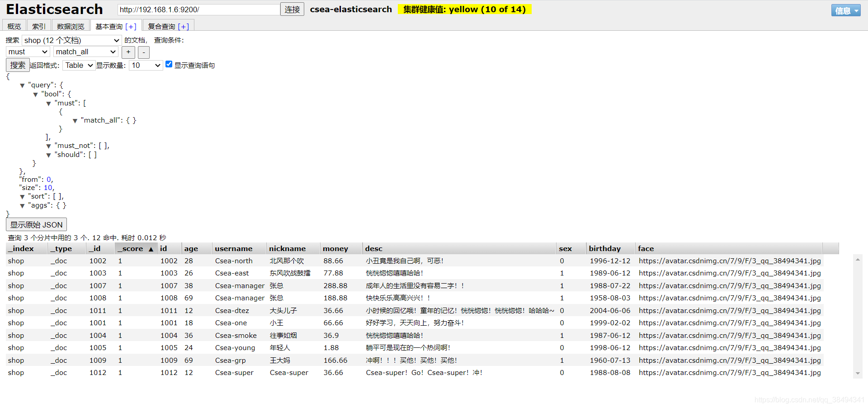The image size is (868, 408).
Task: Switch to the 索引 indices tab
Action: pos(39,26)
